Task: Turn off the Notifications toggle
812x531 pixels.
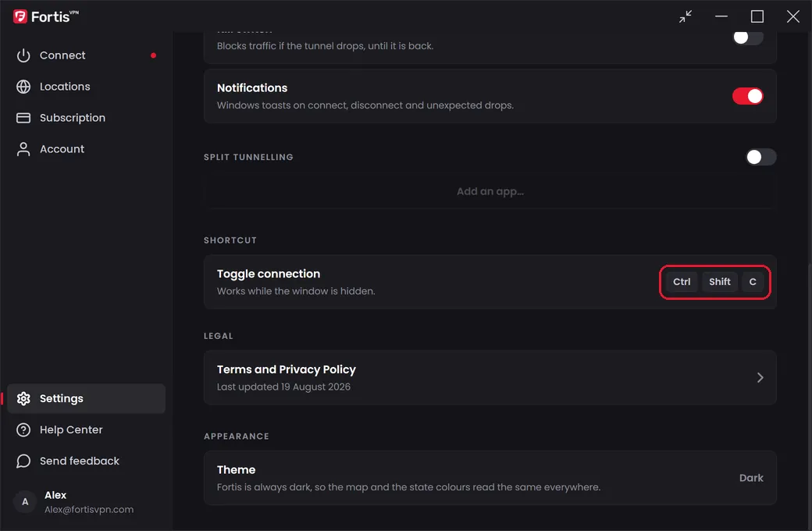Action: coord(747,96)
